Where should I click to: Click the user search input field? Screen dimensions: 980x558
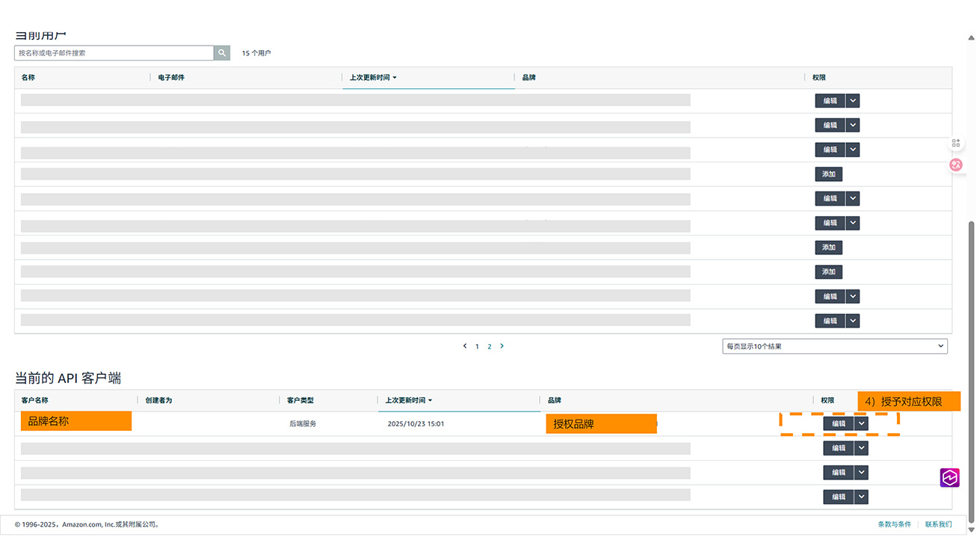point(114,53)
